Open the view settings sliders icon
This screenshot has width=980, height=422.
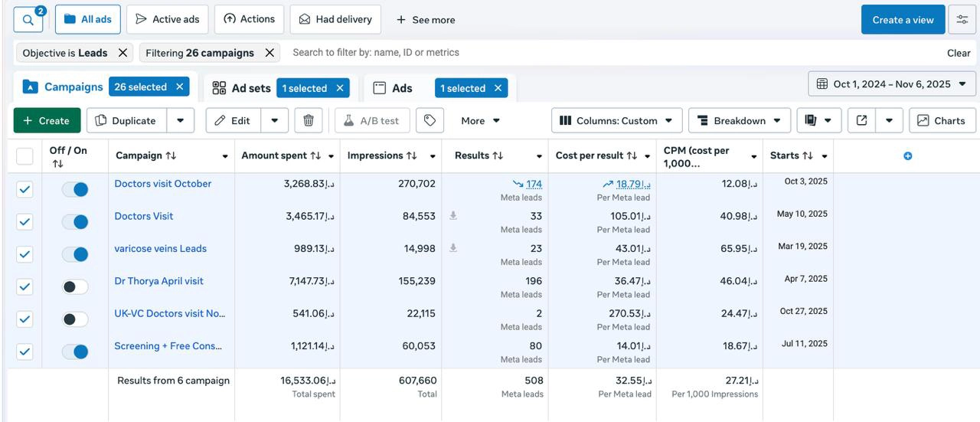[962, 20]
